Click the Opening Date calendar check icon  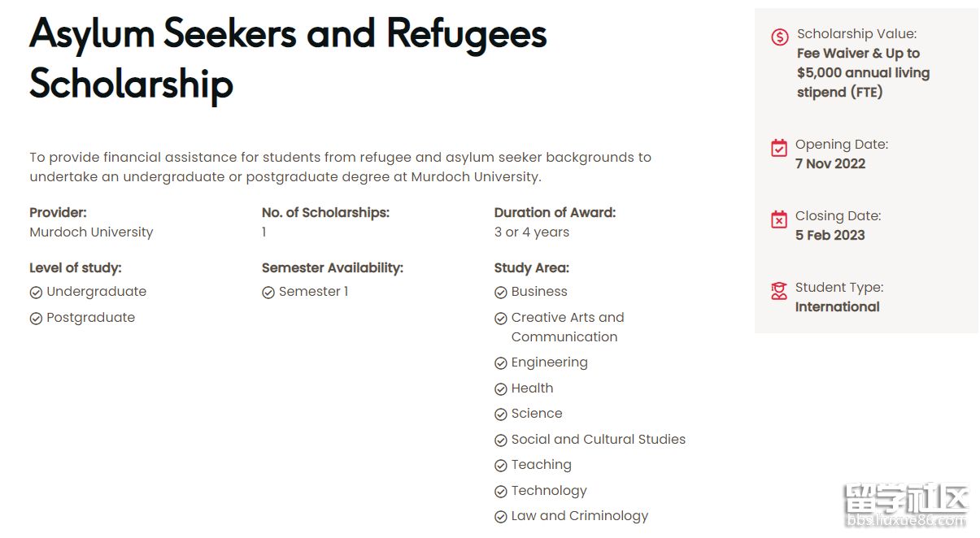point(779,148)
